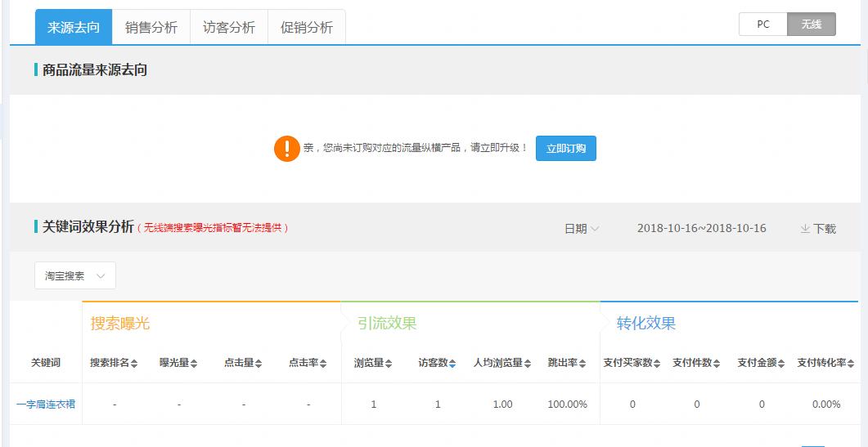Sort by 搜索排名 column arrows

(x=134, y=364)
